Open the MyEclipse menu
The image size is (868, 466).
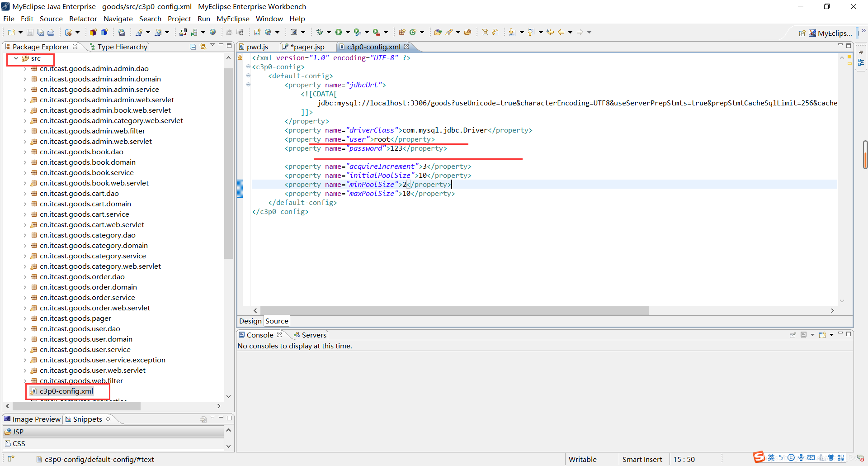(233, 19)
